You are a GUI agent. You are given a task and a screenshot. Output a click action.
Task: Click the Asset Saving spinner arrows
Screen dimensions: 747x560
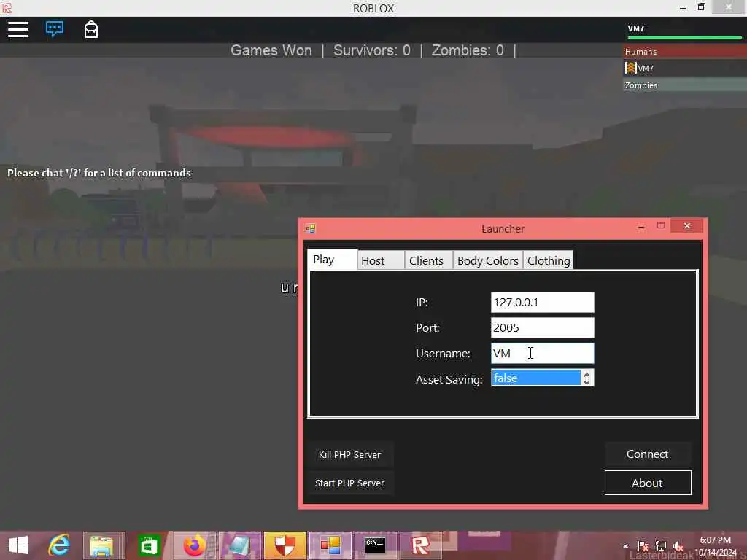coord(587,378)
